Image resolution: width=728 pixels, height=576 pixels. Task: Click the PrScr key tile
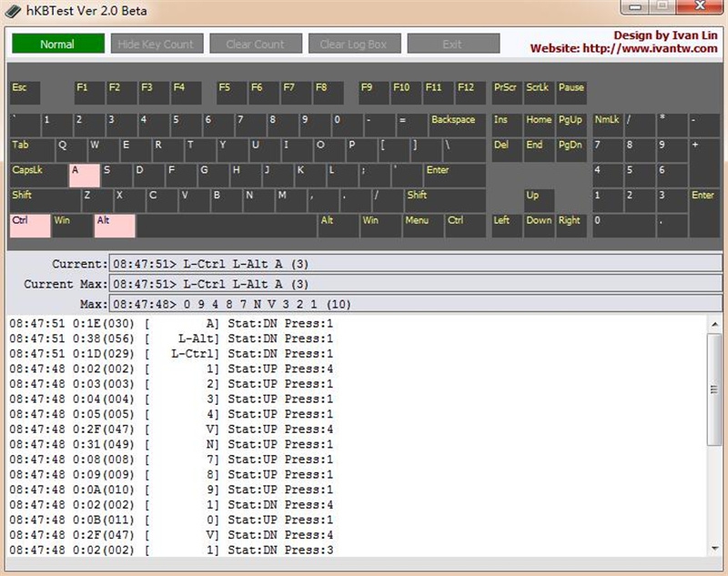click(506, 93)
